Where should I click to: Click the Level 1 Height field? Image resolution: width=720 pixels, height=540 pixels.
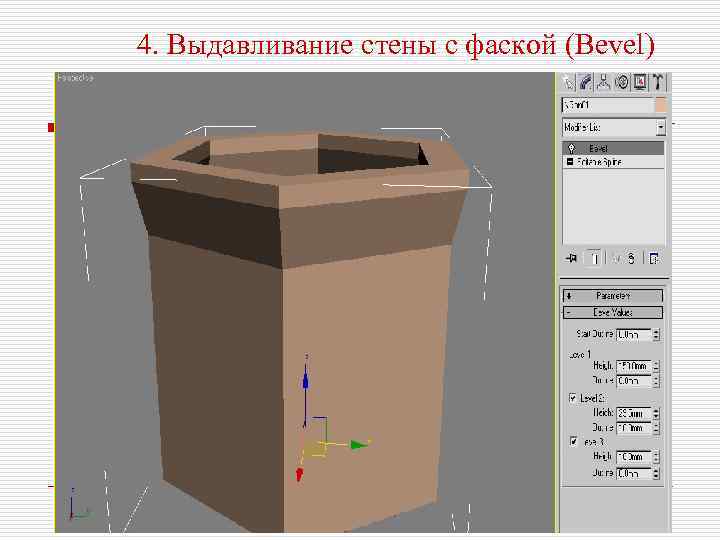tap(634, 366)
